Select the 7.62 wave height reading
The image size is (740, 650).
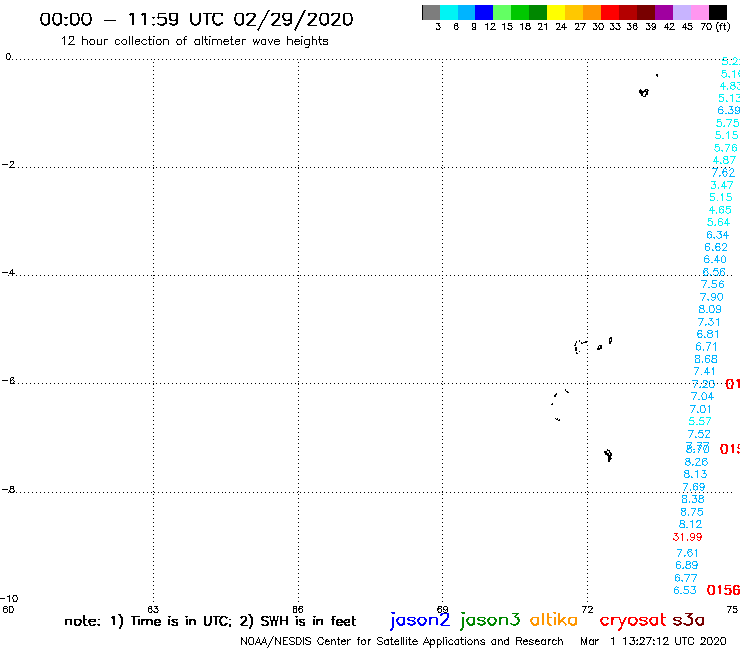click(x=723, y=173)
